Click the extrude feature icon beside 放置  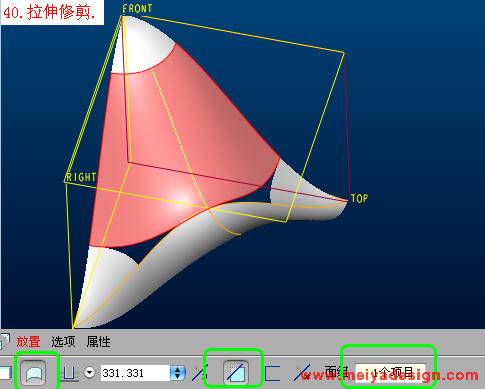(x=5, y=341)
